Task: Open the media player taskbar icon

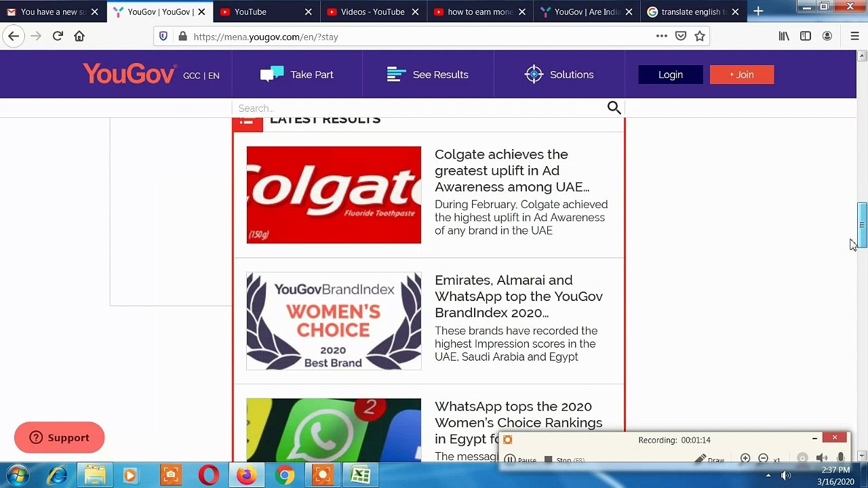Action: click(x=130, y=475)
